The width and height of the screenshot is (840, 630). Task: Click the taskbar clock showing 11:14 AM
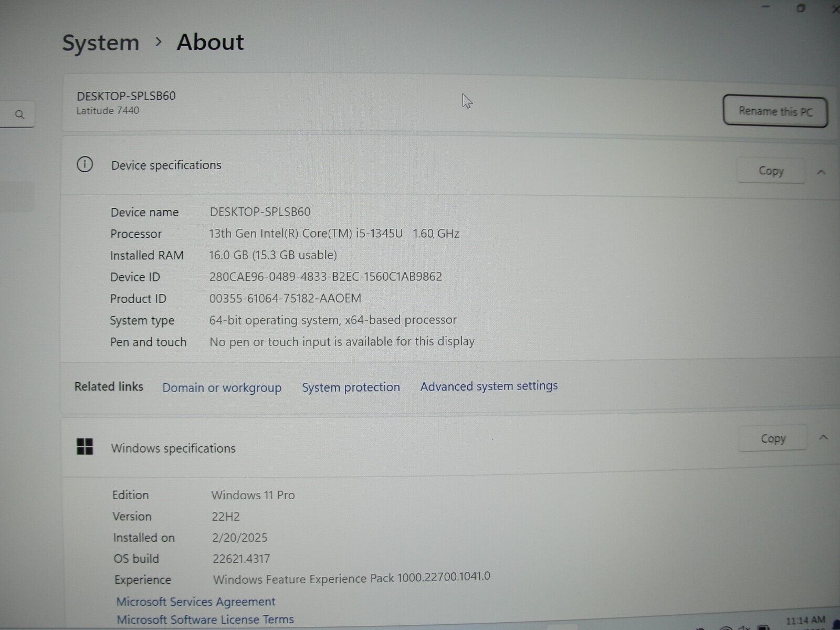pos(805,621)
